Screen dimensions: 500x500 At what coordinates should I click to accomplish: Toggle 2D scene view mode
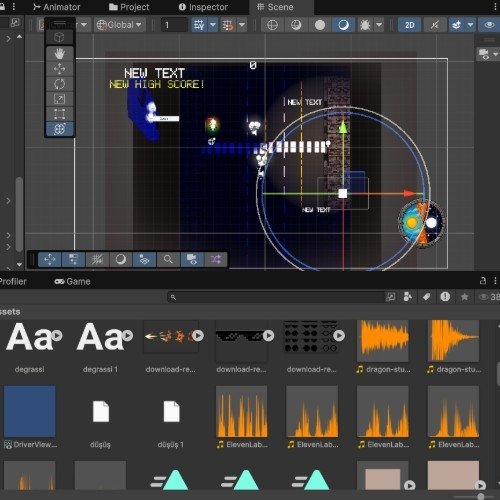(x=410, y=25)
